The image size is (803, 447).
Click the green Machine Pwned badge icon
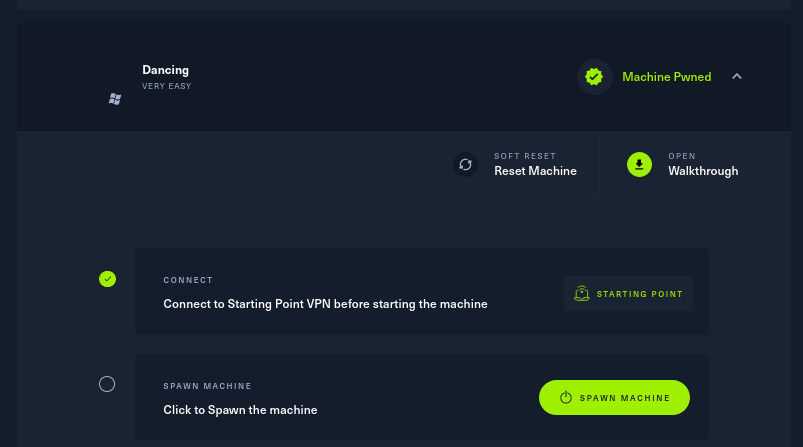pyautogui.click(x=594, y=77)
